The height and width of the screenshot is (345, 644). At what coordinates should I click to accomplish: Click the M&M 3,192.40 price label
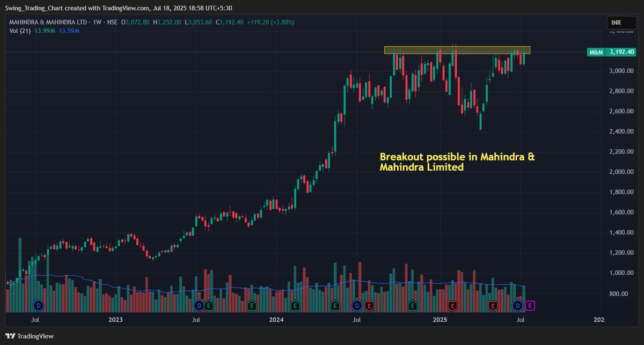point(612,52)
